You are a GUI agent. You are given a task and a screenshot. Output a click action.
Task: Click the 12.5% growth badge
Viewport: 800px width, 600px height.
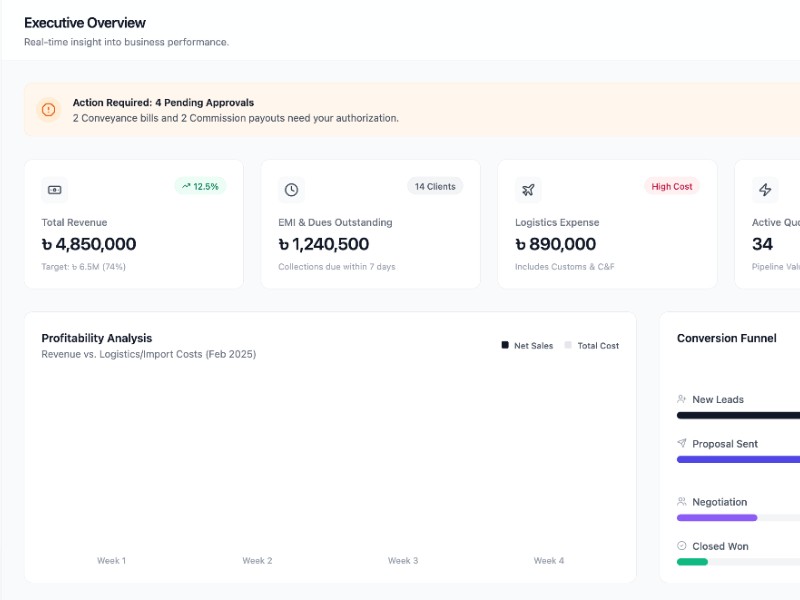200,186
